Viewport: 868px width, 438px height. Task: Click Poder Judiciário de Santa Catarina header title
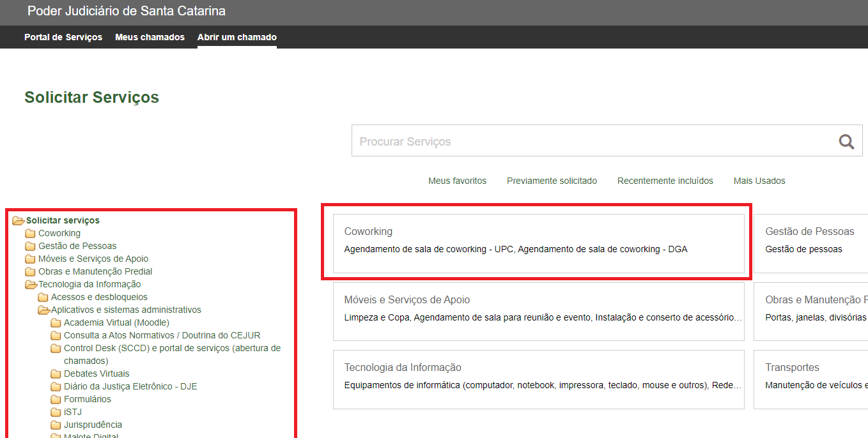point(127,11)
